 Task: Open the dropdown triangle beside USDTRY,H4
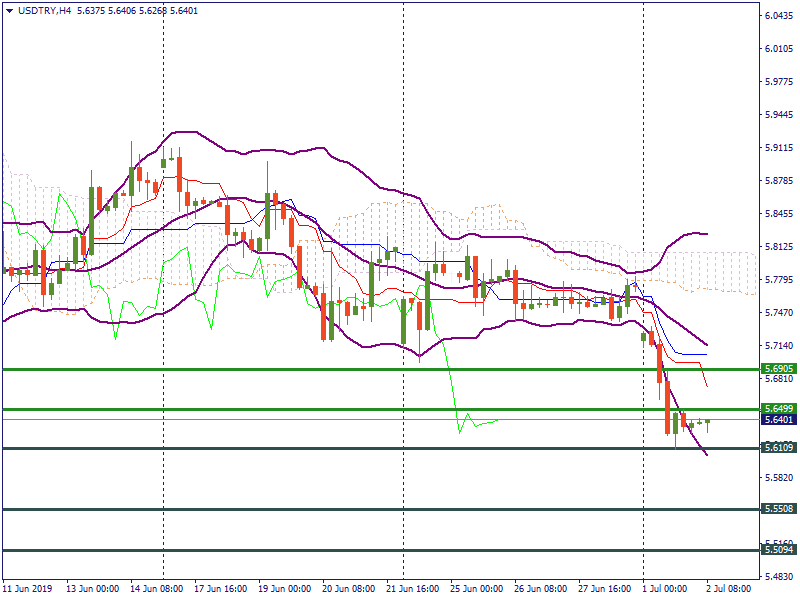click(x=9, y=10)
